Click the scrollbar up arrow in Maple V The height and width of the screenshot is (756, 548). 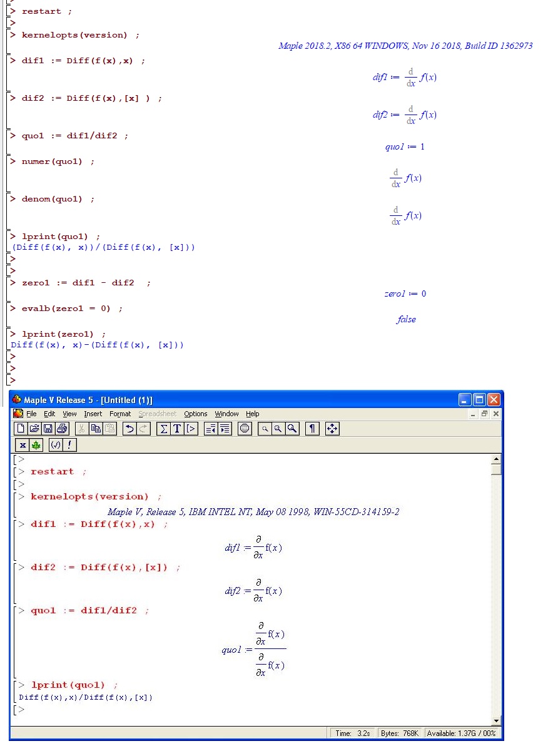click(496, 459)
